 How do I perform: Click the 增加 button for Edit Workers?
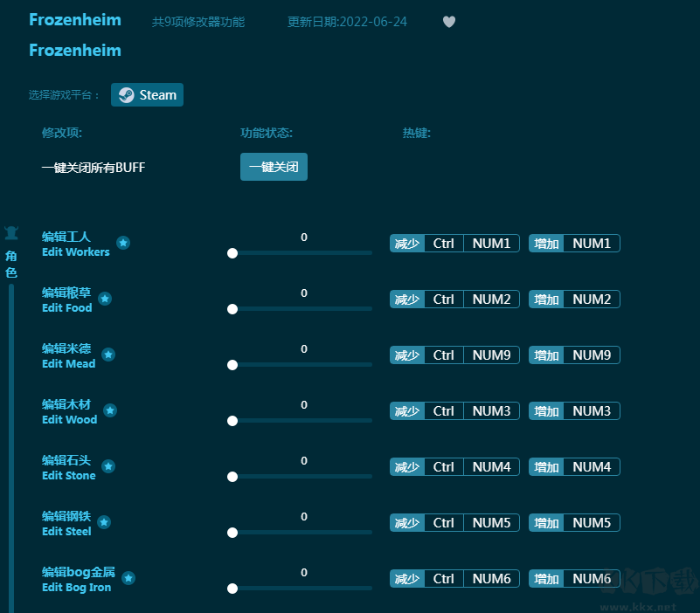pyautogui.click(x=546, y=244)
